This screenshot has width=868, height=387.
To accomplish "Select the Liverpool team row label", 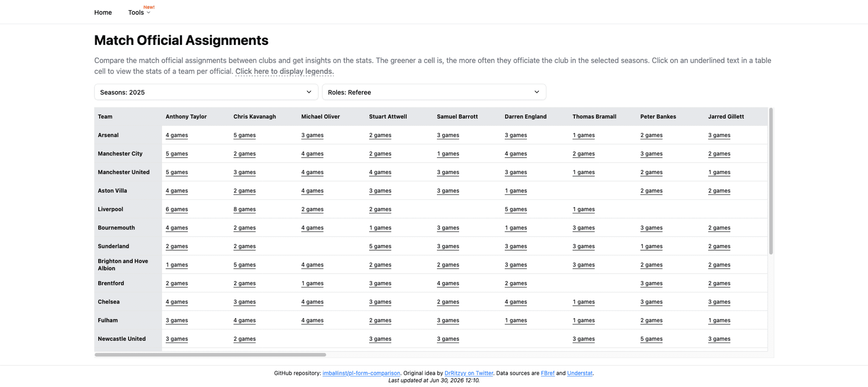I will pyautogui.click(x=111, y=209).
